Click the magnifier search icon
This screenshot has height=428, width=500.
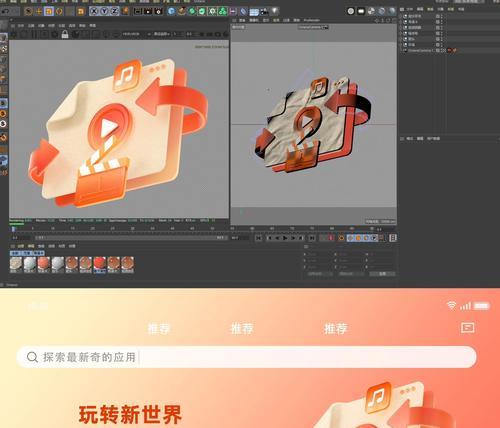tap(32, 357)
